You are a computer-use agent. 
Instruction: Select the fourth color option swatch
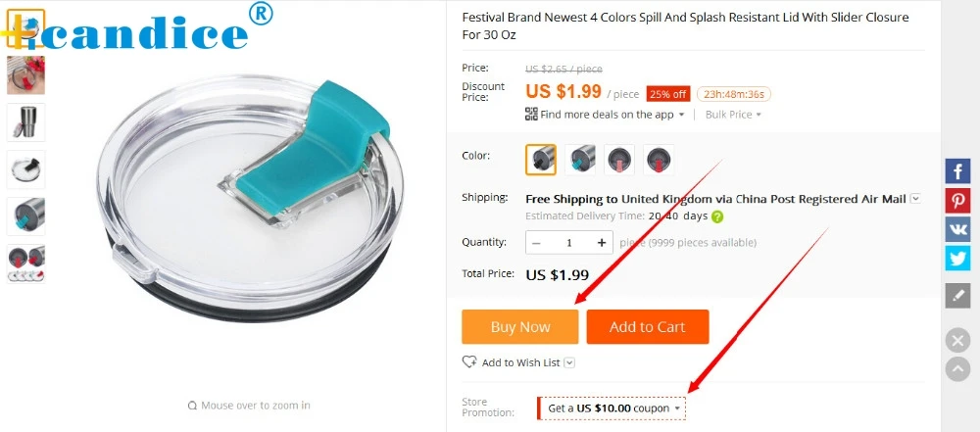pyautogui.click(x=659, y=160)
